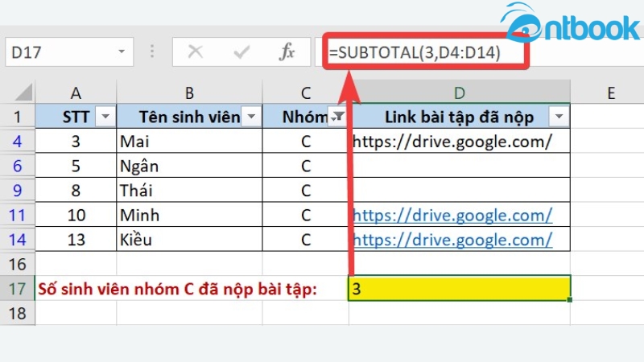Click the Enter checkmark formula bar icon
The width and height of the screenshot is (644, 362).
(241, 52)
